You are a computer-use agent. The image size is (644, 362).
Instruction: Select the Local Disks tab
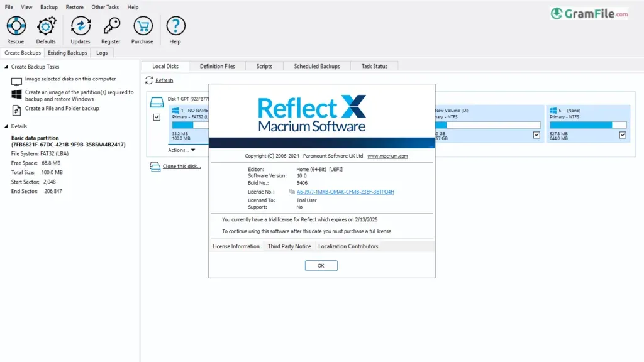pos(165,66)
